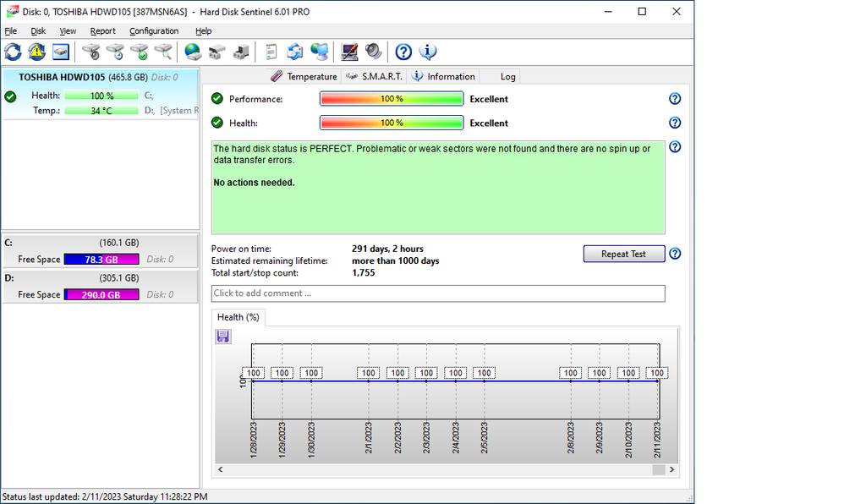Click the computer tower toolbar icon
The height and width of the screenshot is (504, 866).
[x=241, y=52]
